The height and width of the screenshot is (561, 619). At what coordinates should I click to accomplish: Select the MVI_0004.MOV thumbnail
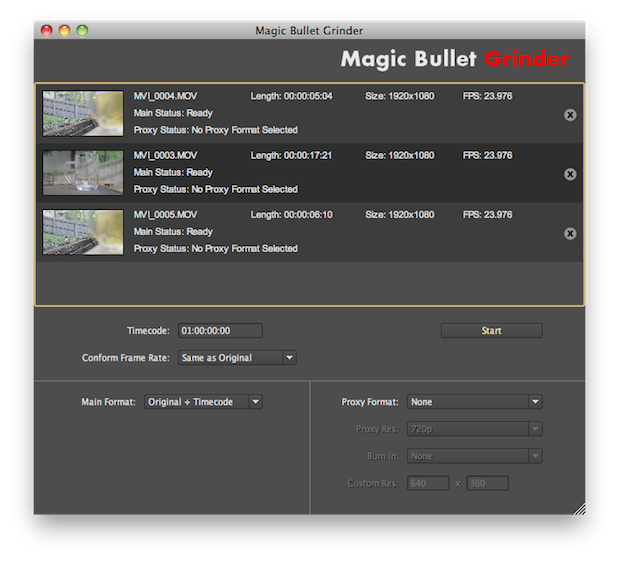point(83,114)
